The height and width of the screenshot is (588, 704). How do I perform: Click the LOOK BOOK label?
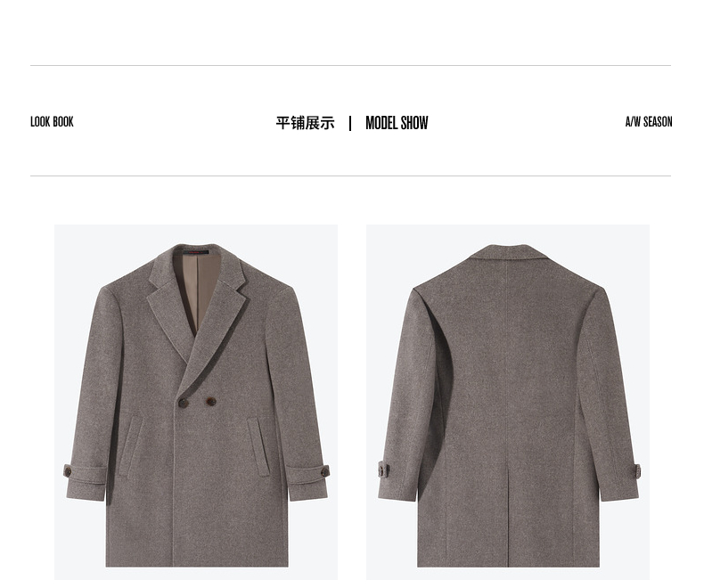(x=52, y=122)
